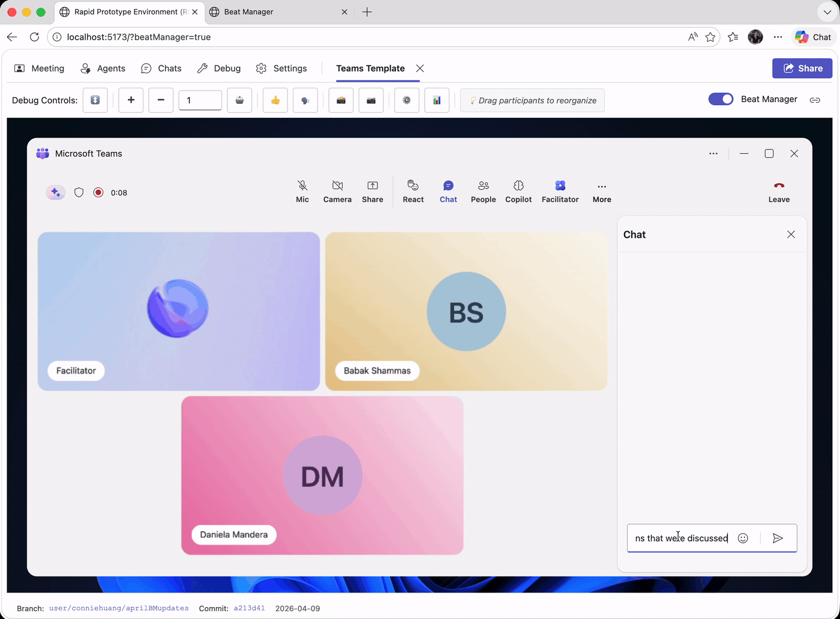This screenshot has width=840, height=619.
Task: Open the Facilitator panel from the toolbar
Action: (560, 192)
